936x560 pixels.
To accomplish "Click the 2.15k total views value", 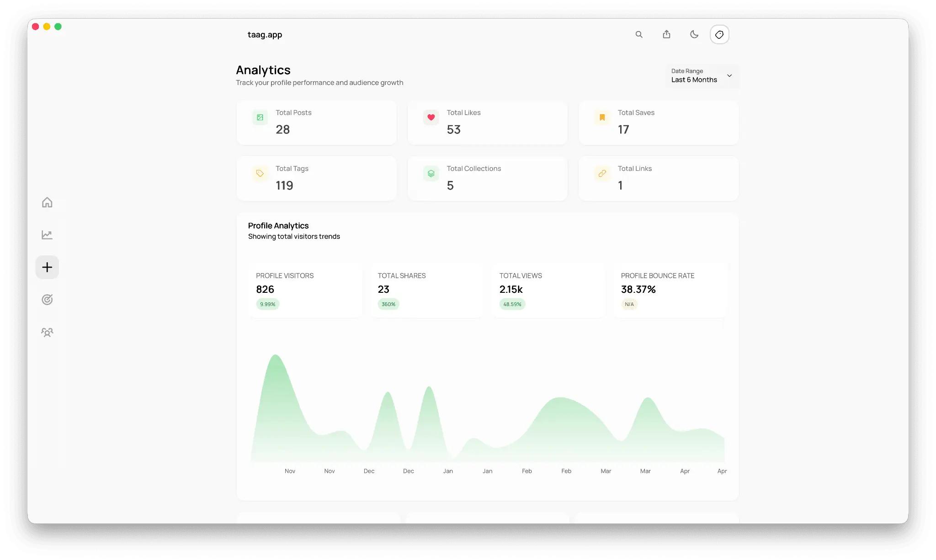I will click(511, 289).
